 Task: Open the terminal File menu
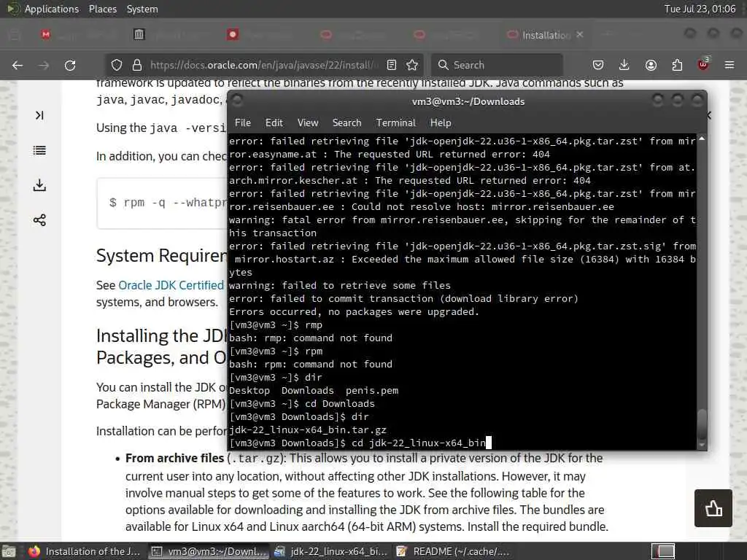(242, 122)
